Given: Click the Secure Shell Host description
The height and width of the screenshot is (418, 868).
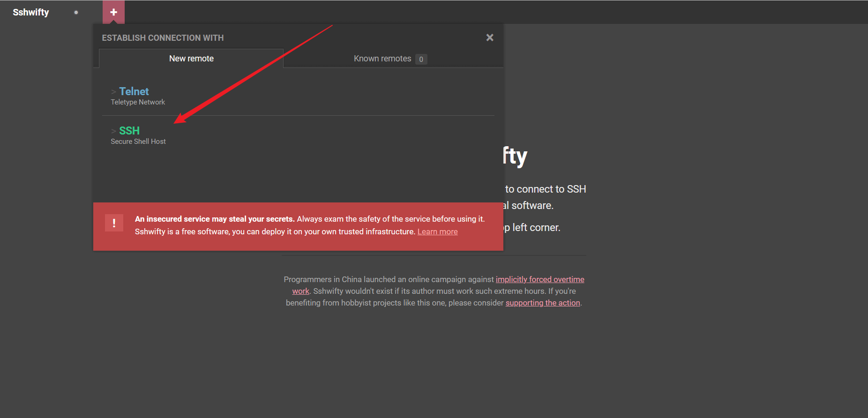Looking at the screenshot, I should tap(138, 142).
